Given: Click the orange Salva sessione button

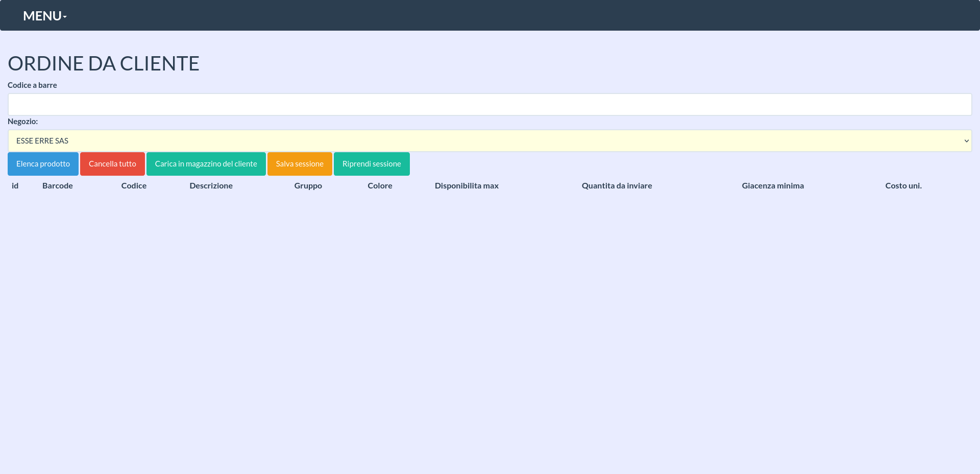Looking at the screenshot, I should 300,164.
